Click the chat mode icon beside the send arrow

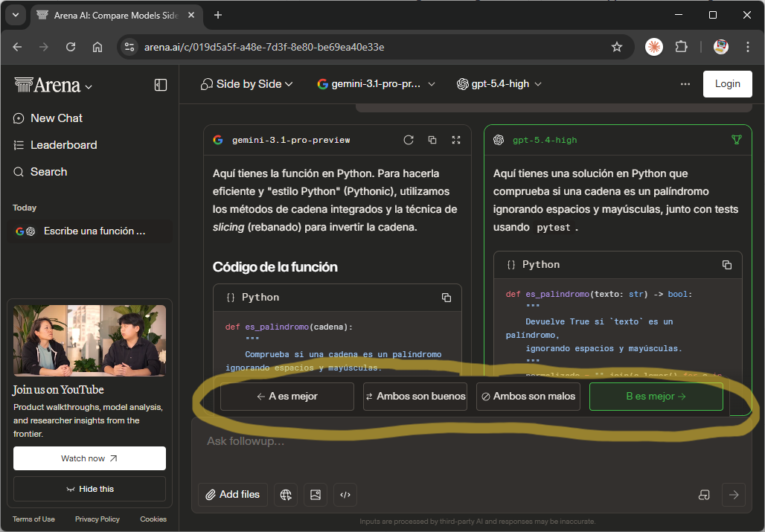pyautogui.click(x=704, y=495)
